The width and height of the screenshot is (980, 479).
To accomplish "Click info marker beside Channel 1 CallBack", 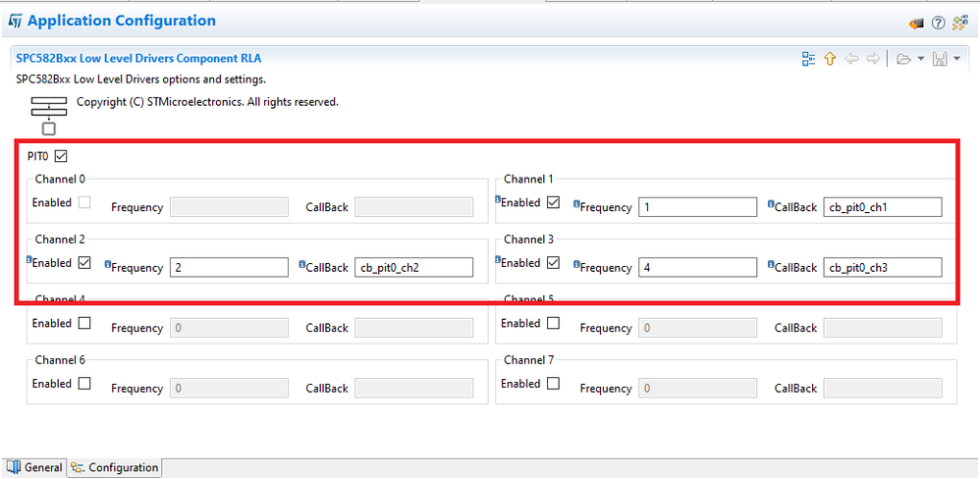I will tap(771, 203).
